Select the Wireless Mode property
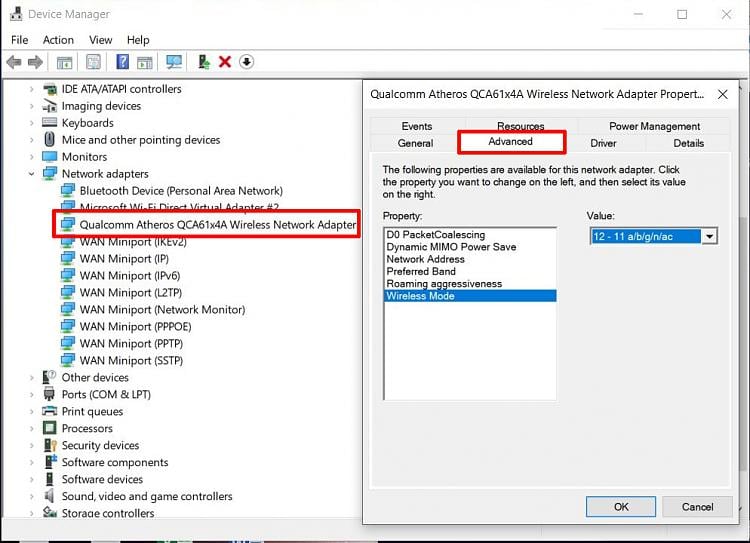This screenshot has height=543, width=750. [470, 296]
